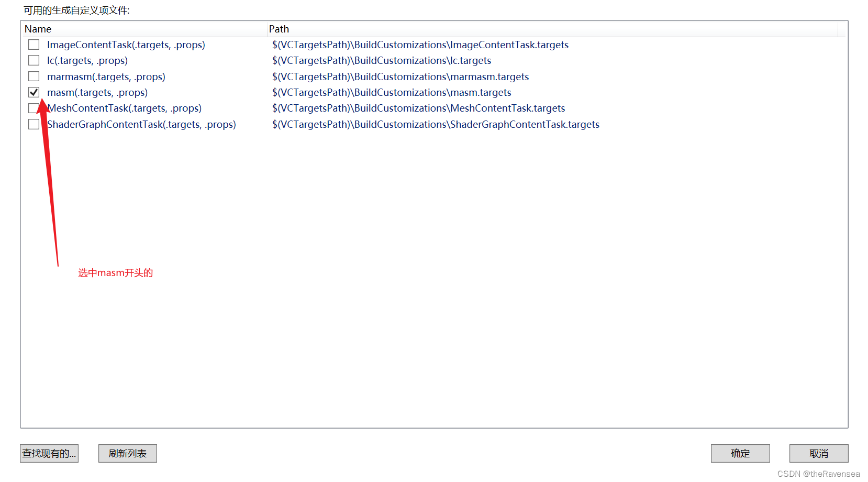Click the 取消 button to cancel
868x482 pixels.
pyautogui.click(x=818, y=453)
